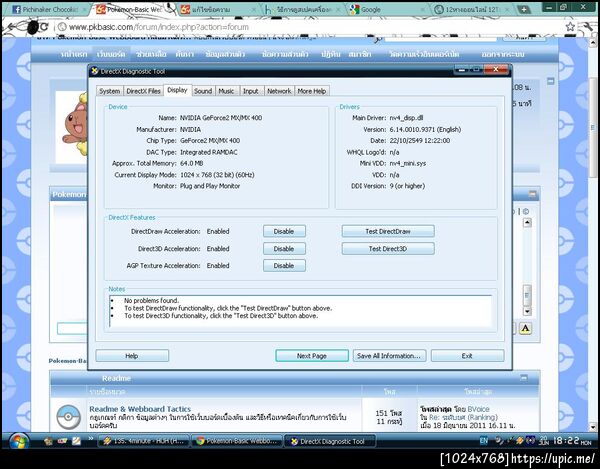The height and width of the screenshot is (469, 600).
Task: Select the Display tab
Action: [x=177, y=90]
